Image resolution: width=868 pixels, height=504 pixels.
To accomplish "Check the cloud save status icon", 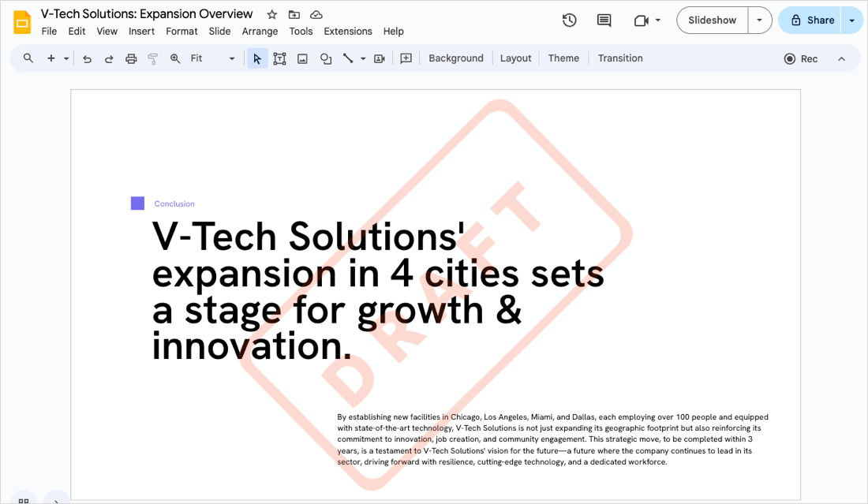I will pos(316,15).
